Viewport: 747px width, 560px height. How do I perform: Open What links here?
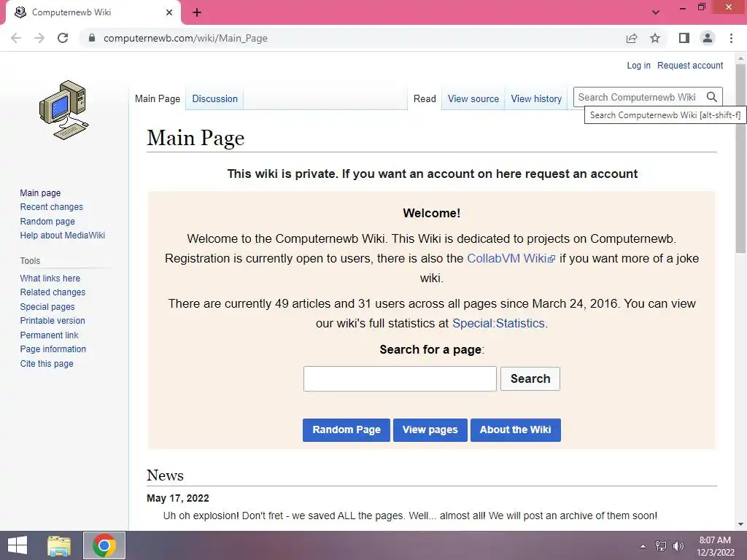pos(50,278)
